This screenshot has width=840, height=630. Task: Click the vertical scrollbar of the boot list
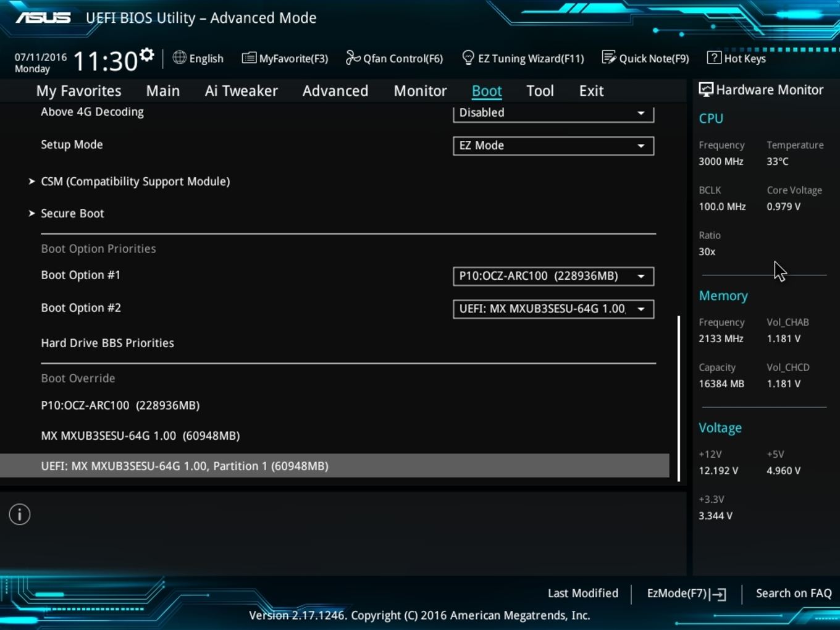tap(679, 398)
